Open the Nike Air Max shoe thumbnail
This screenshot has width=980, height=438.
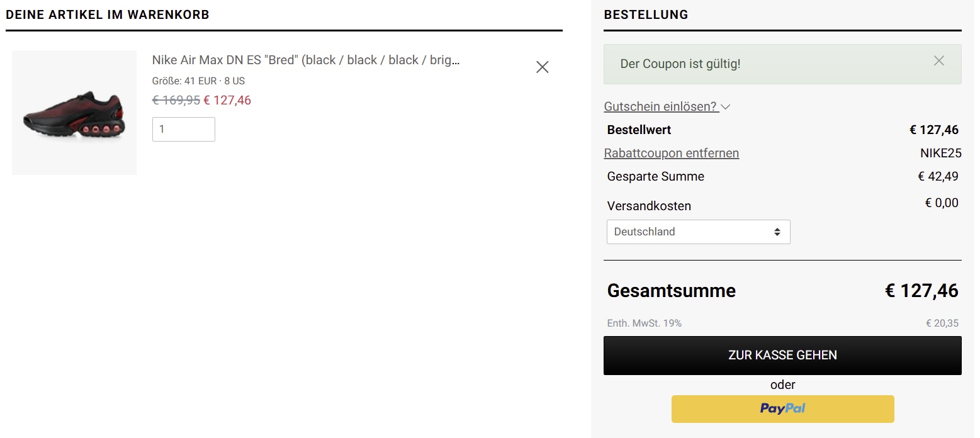point(74,113)
